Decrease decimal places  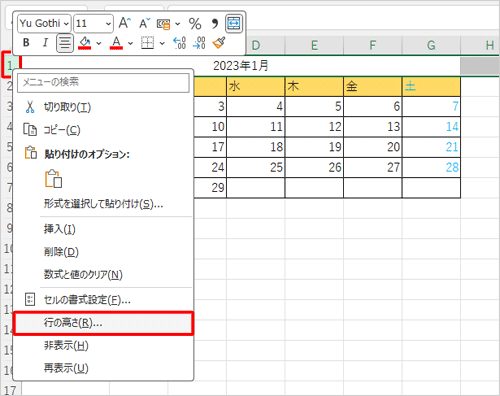tap(199, 43)
